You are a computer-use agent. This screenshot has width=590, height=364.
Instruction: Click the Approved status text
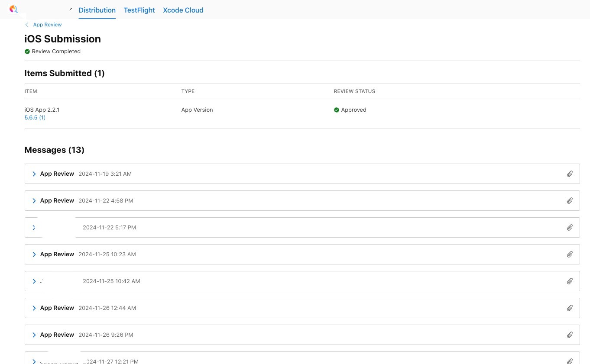tap(353, 110)
